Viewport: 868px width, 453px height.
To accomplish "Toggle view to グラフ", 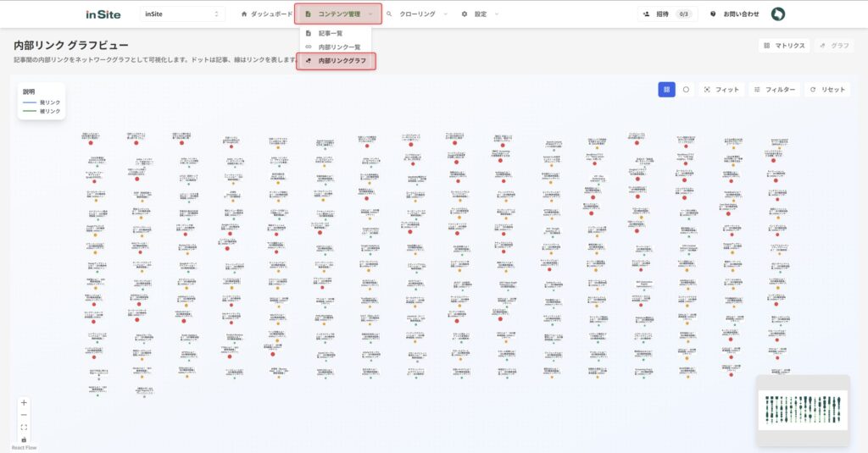I will [834, 46].
